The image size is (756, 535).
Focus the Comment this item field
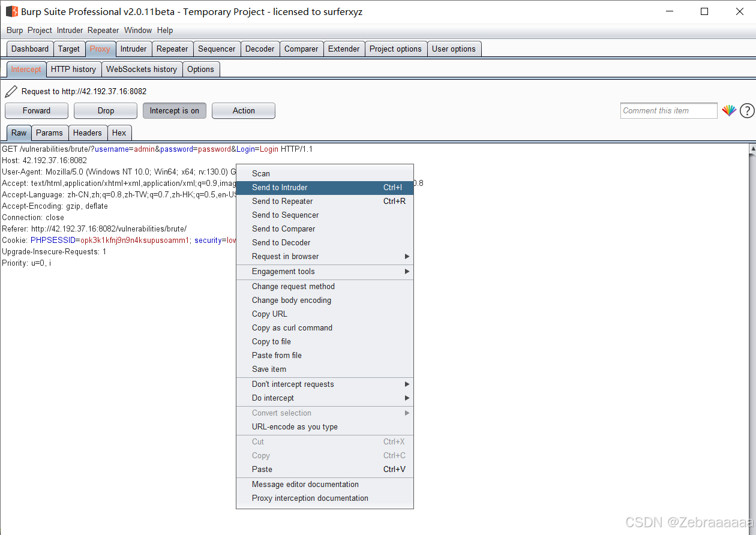(x=669, y=110)
